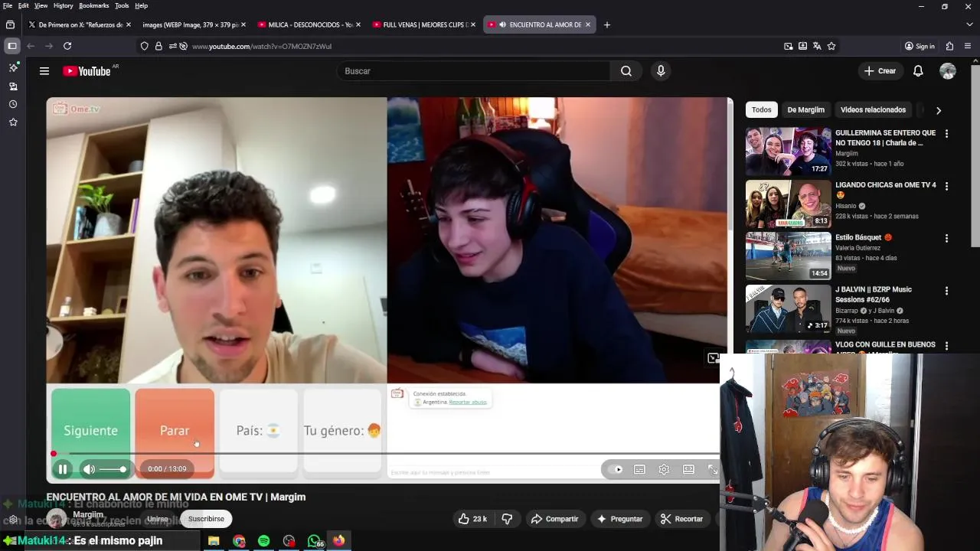Viewport: 980px width, 551px height.
Task: Click the Recortar clip button
Action: [x=681, y=519]
